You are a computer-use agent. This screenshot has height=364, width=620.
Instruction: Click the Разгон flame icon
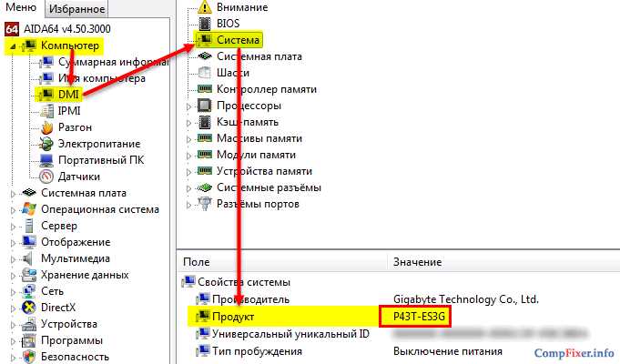coord(46,127)
